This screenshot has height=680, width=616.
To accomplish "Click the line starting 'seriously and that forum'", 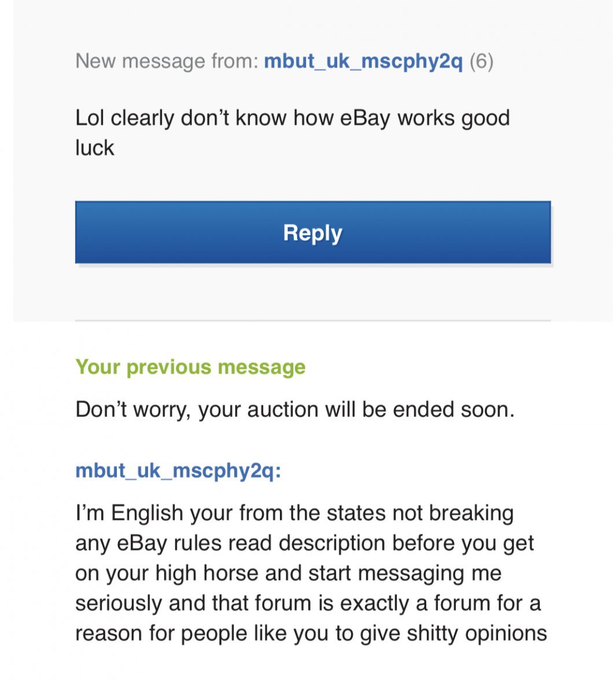I will [x=308, y=604].
